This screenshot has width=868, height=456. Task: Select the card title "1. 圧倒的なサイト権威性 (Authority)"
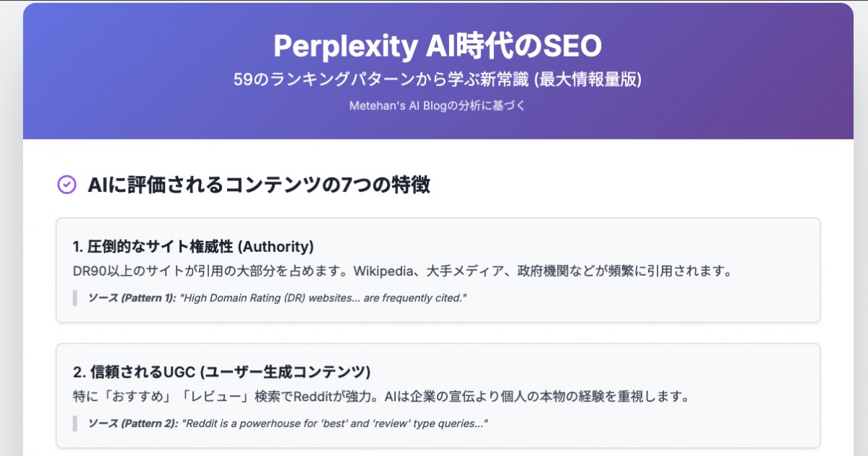pos(193,246)
